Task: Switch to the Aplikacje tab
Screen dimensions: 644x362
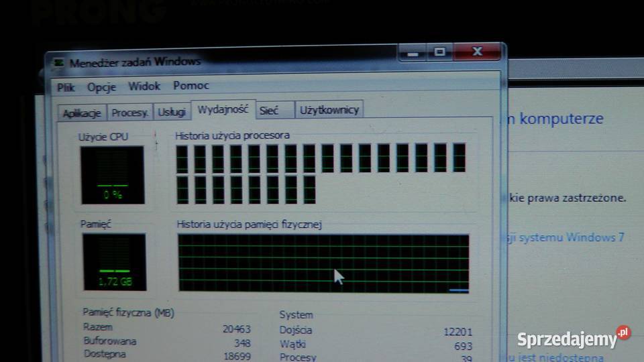Action: (x=82, y=113)
